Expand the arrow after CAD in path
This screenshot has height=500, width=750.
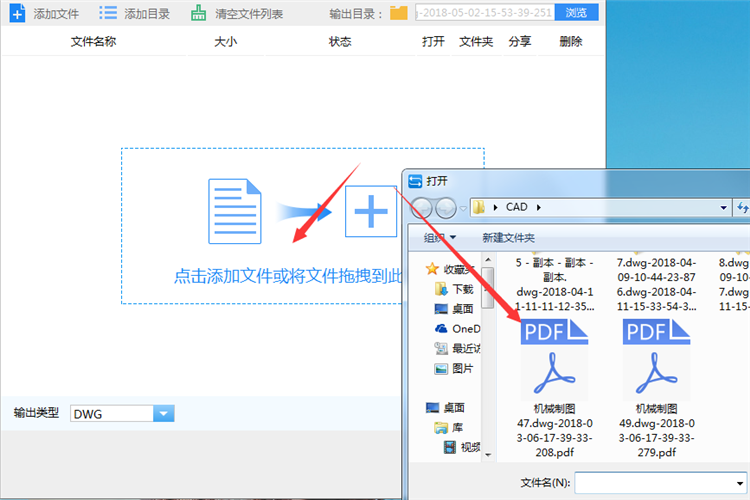tap(539, 208)
